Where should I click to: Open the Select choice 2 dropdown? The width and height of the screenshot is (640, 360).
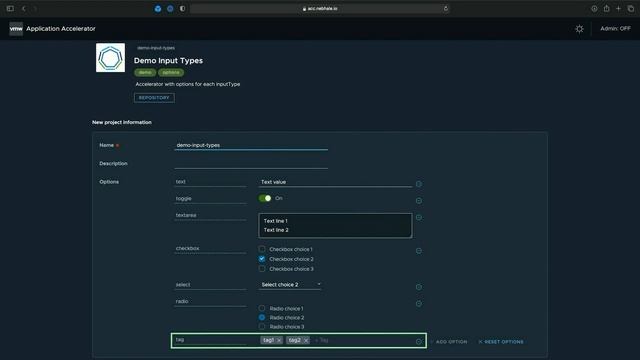click(290, 284)
